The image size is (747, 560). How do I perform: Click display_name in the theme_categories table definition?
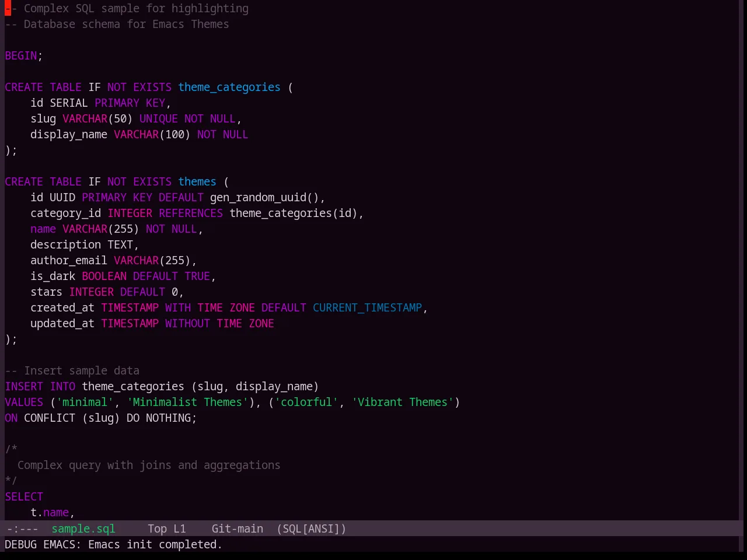point(69,134)
